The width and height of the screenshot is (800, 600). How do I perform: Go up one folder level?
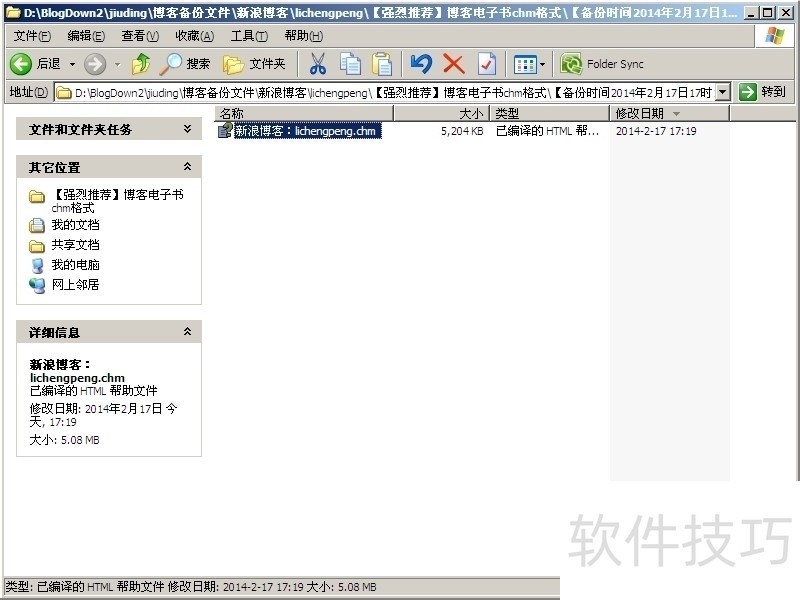click(141, 64)
